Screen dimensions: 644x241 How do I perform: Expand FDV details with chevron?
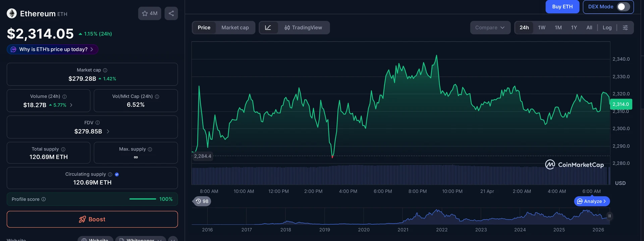click(108, 131)
